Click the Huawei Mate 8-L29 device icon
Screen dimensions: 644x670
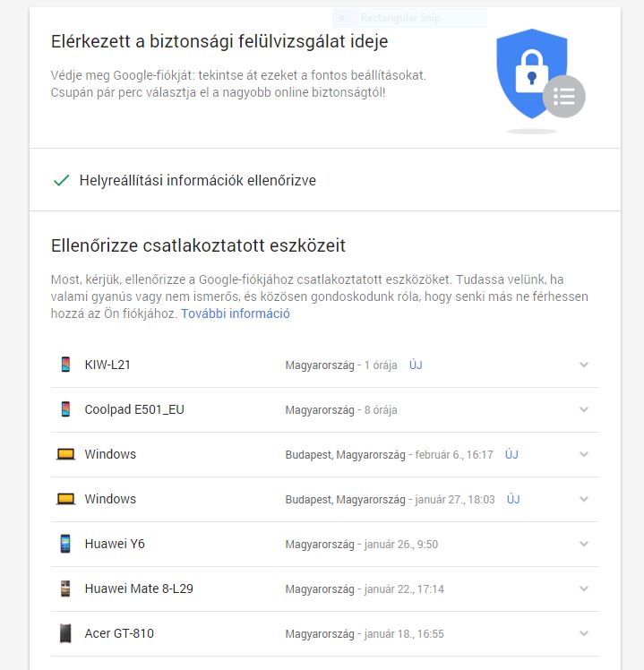pyautogui.click(x=65, y=588)
